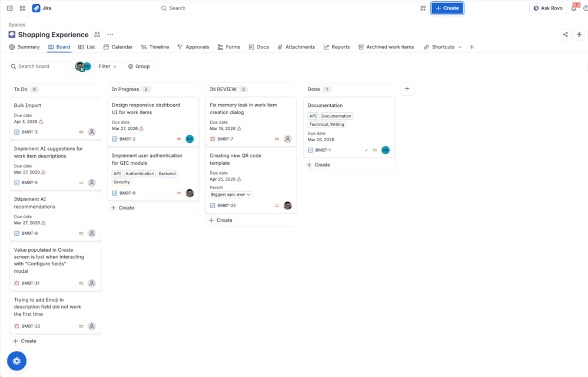Add a new tab with plus icon
This screenshot has width=588, height=377.
click(471, 47)
